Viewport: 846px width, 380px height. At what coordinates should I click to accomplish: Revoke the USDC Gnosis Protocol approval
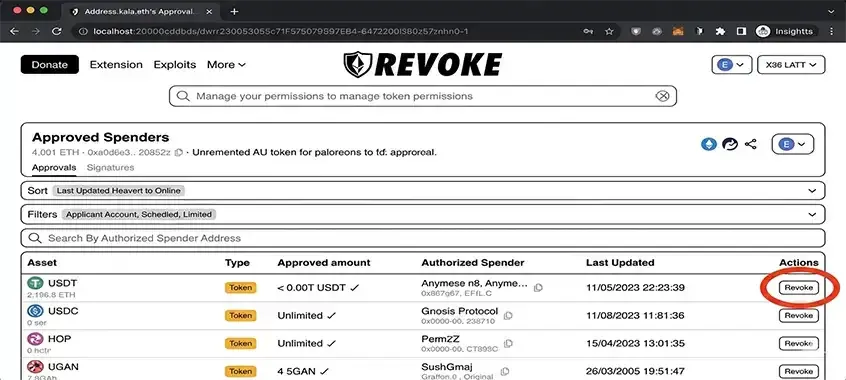click(x=799, y=316)
